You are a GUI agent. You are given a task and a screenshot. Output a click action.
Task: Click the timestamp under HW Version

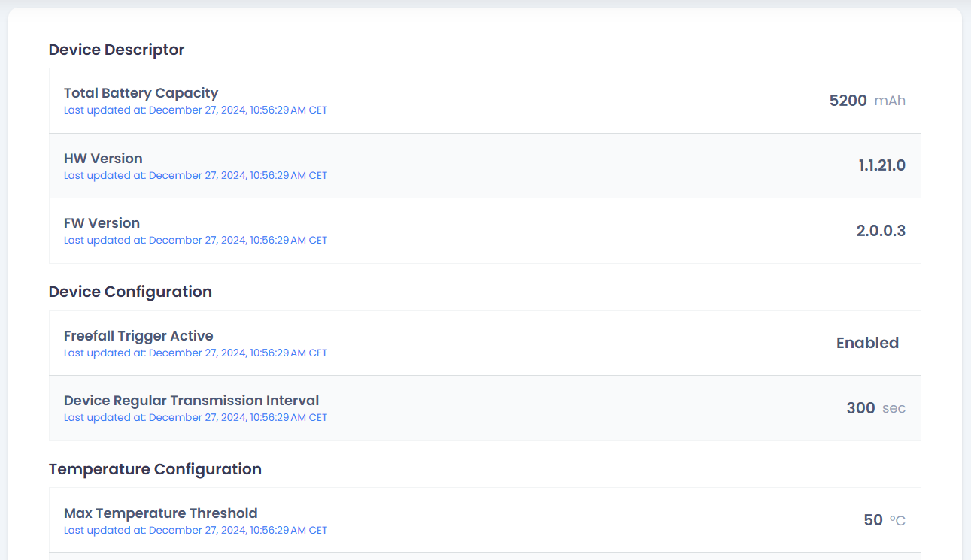pyautogui.click(x=196, y=176)
